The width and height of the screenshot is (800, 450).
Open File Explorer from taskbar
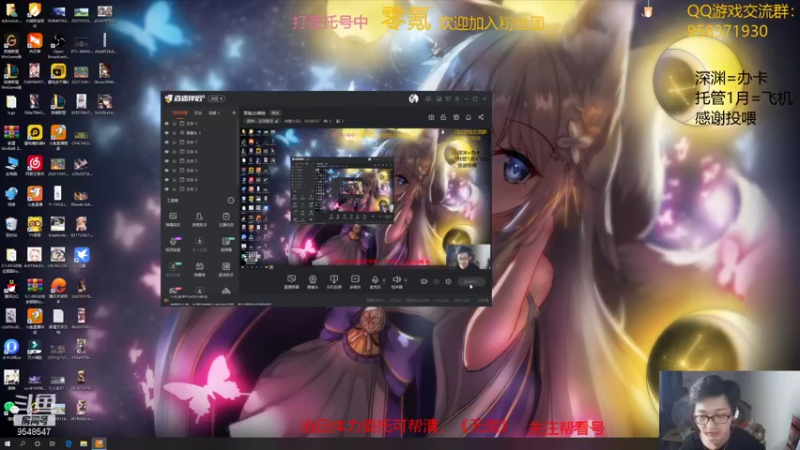[x=83, y=444]
